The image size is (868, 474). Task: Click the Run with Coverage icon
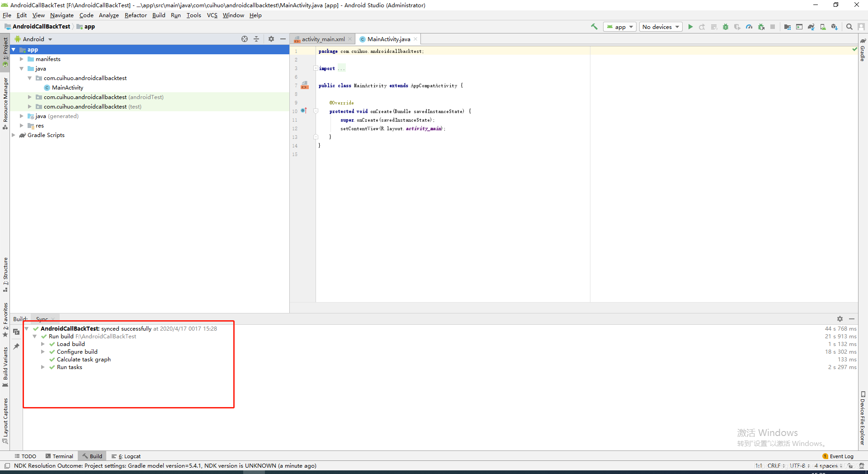point(737,27)
